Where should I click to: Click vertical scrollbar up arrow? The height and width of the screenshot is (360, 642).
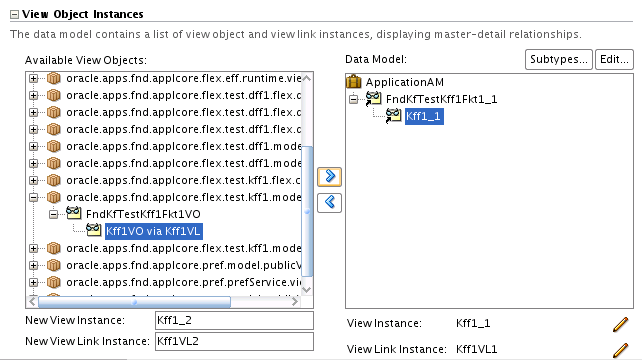(307, 78)
